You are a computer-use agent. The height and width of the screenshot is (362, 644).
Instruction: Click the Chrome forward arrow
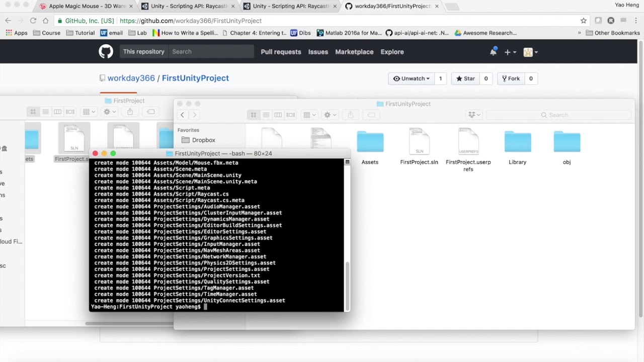click(x=20, y=21)
